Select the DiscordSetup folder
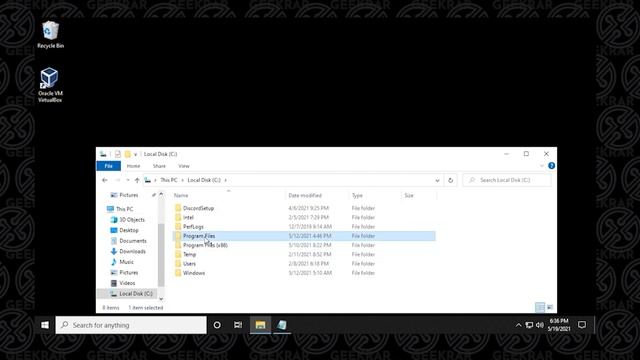This screenshot has width=640, height=360. [x=198, y=208]
